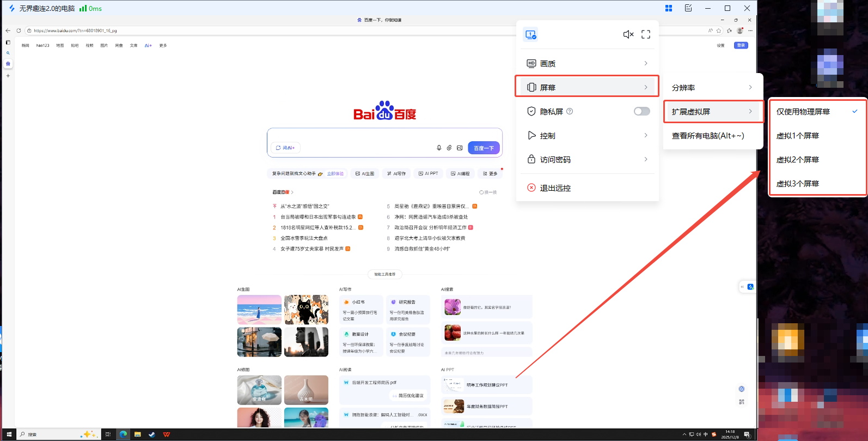Image resolution: width=868 pixels, height=441 pixels.
Task: Enter fullscreen mode via corner-brackets icon
Action: (646, 34)
